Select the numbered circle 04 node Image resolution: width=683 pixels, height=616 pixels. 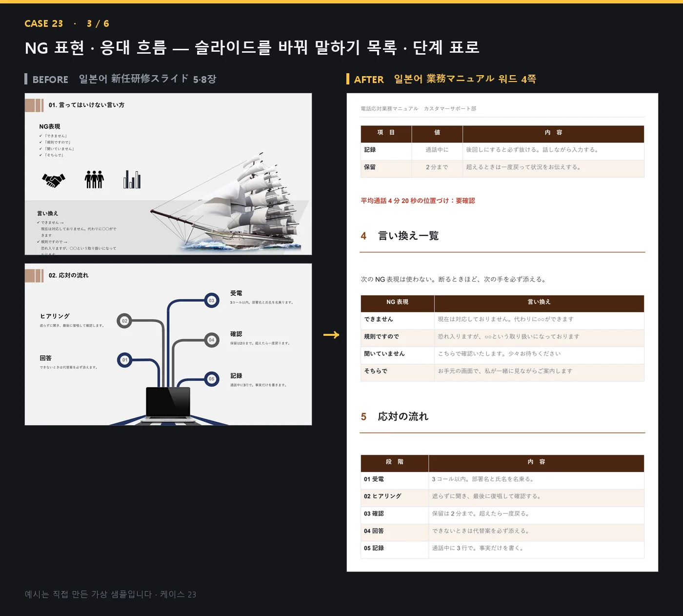(x=212, y=340)
